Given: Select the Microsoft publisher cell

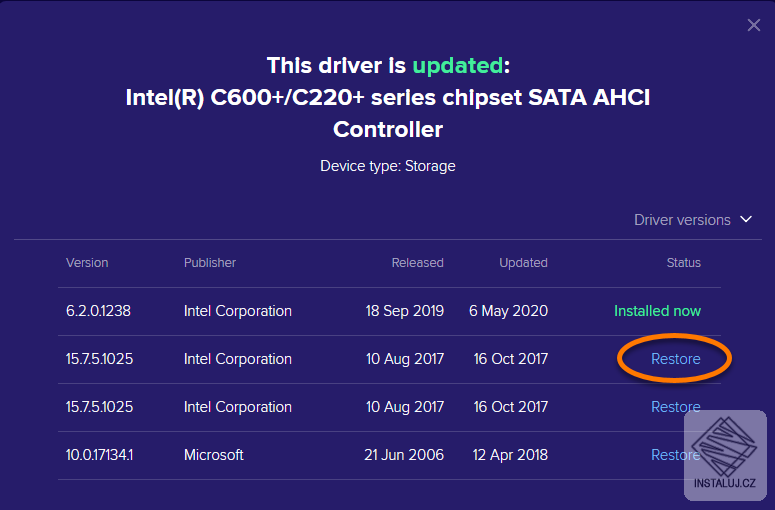Looking at the screenshot, I should coord(214,455).
